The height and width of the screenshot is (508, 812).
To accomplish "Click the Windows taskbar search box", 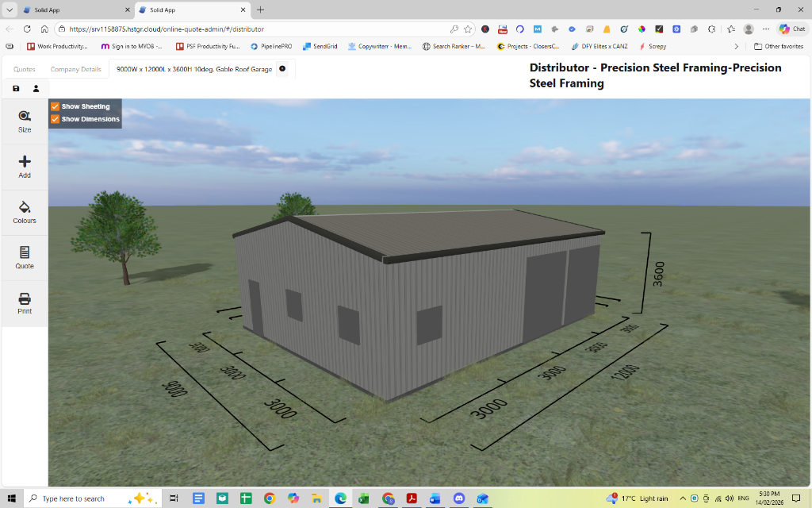I will click(94, 498).
